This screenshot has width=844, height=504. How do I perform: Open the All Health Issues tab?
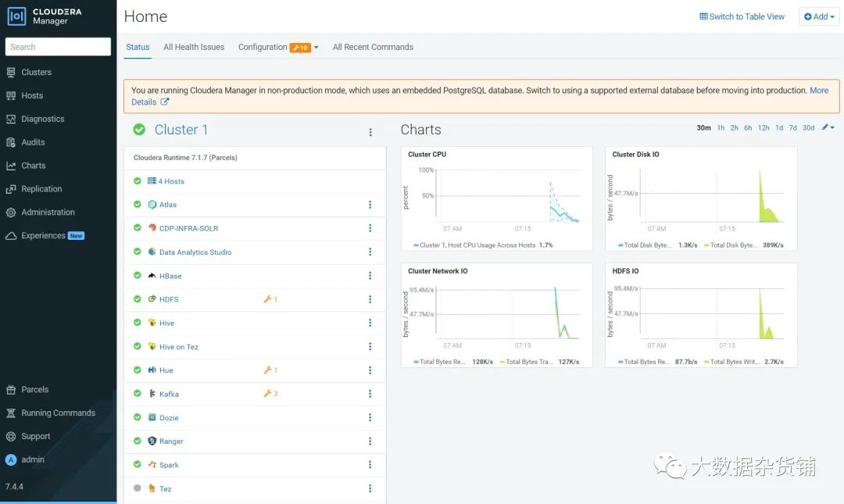click(x=194, y=47)
